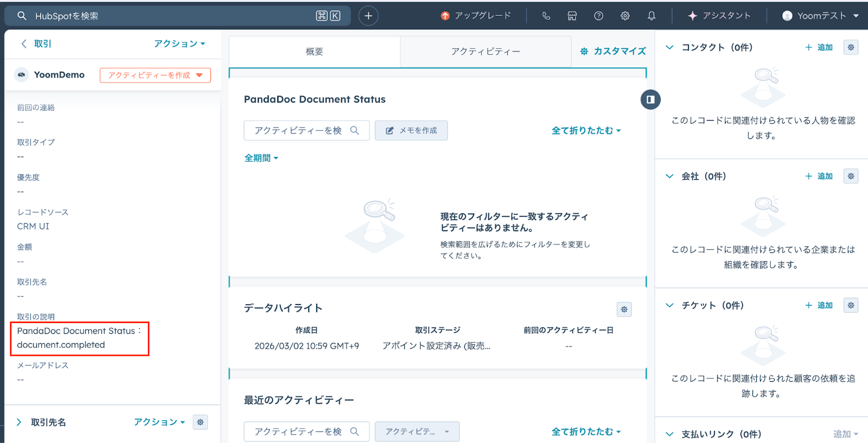Open the 全期間 date range dropdown
Viewport: 868px width, 443px height.
pyautogui.click(x=261, y=158)
